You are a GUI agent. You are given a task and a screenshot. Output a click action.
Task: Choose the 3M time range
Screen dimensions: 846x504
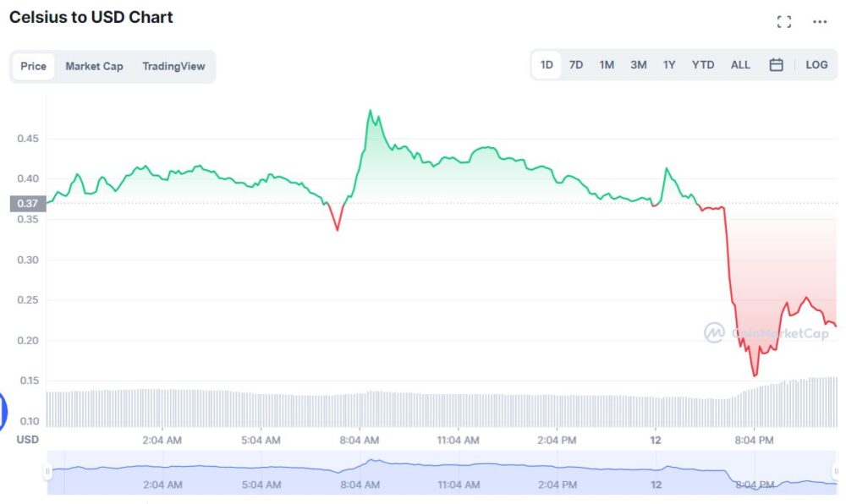click(638, 65)
